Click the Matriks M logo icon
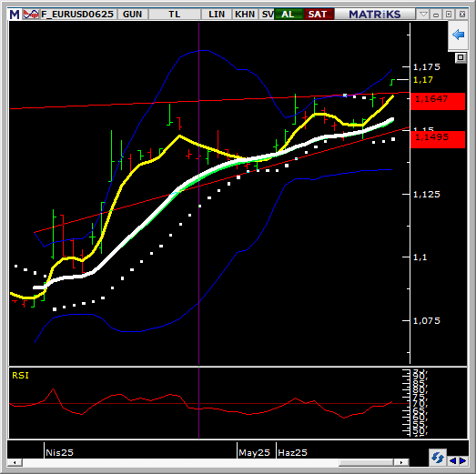This screenshot has width=476, height=474. coord(15,15)
